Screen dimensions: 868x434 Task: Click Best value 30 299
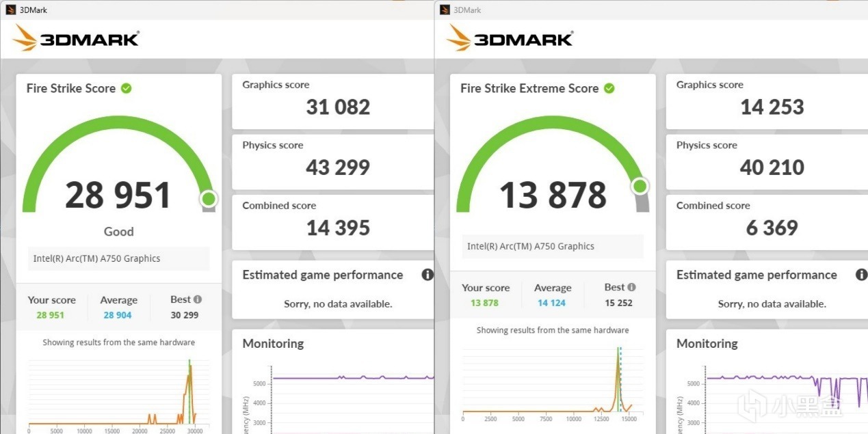(185, 315)
